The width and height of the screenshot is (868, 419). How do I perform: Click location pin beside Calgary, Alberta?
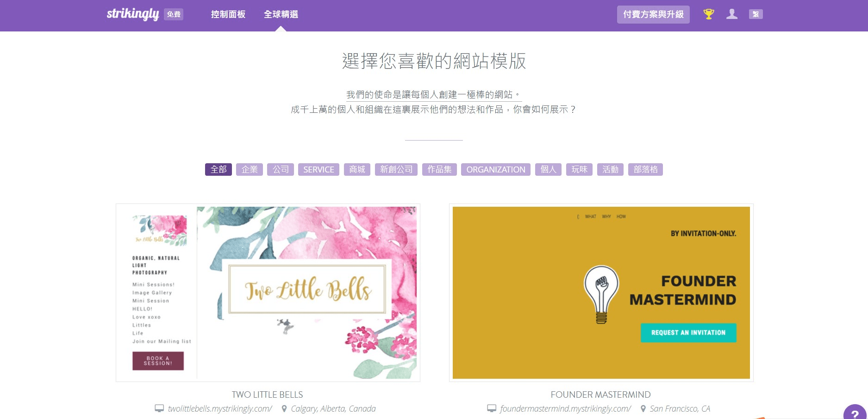284,408
